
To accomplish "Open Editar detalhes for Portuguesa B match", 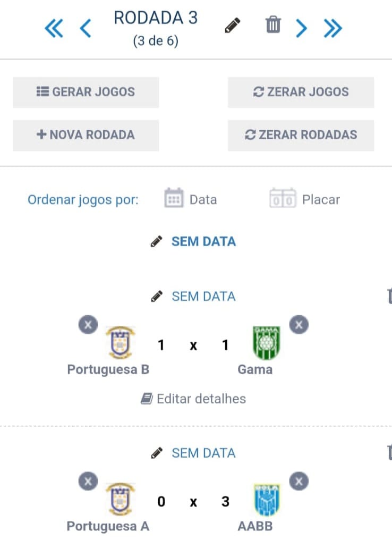I will point(193,399).
